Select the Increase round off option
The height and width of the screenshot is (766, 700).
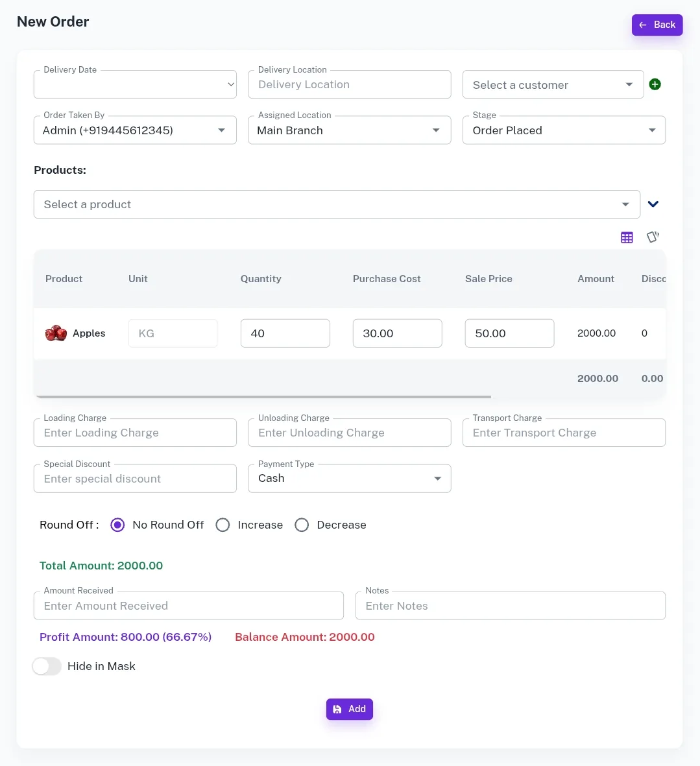click(223, 525)
